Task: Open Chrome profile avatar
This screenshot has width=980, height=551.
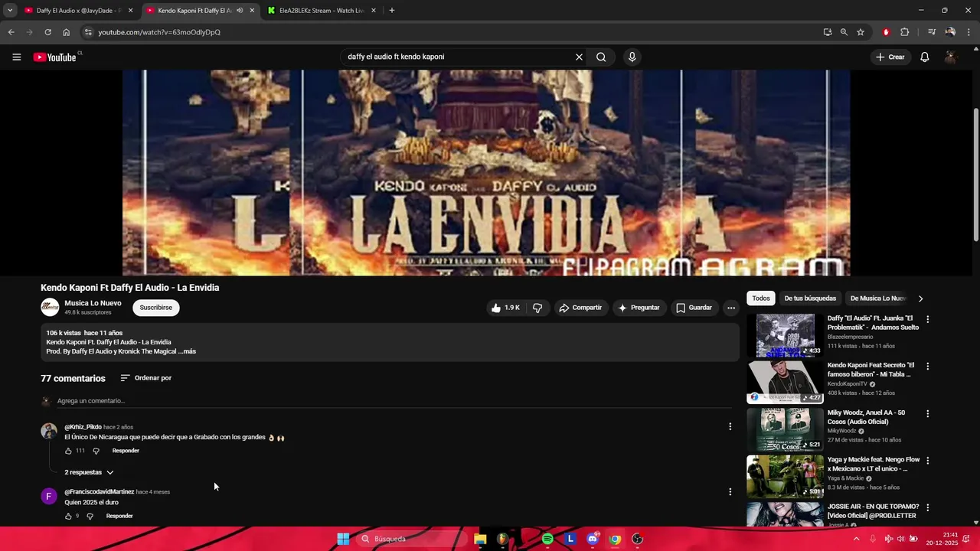Action: point(950,32)
